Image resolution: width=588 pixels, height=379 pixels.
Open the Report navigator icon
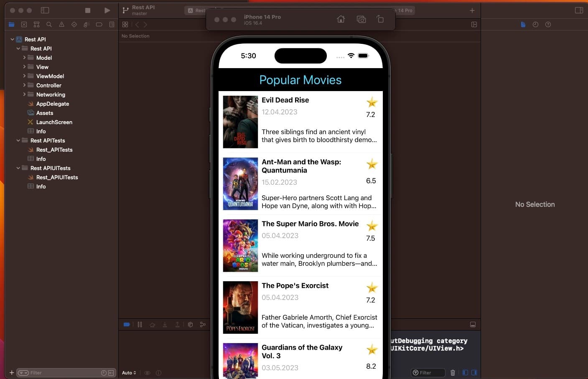[112, 25]
